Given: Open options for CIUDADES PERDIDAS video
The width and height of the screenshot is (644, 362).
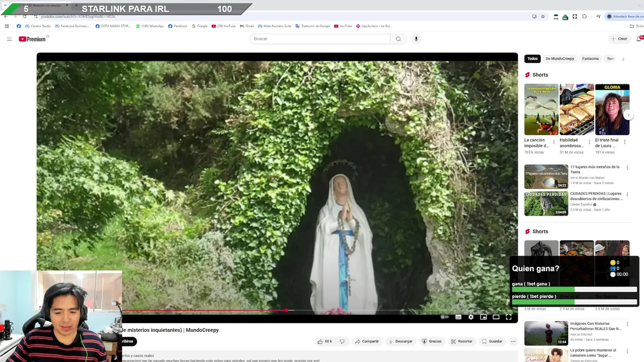Looking at the screenshot, I should 627,194.
